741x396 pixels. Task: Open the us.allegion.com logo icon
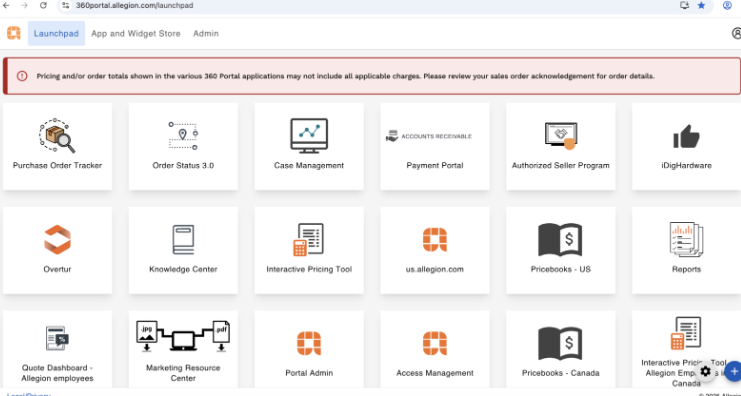(435, 240)
